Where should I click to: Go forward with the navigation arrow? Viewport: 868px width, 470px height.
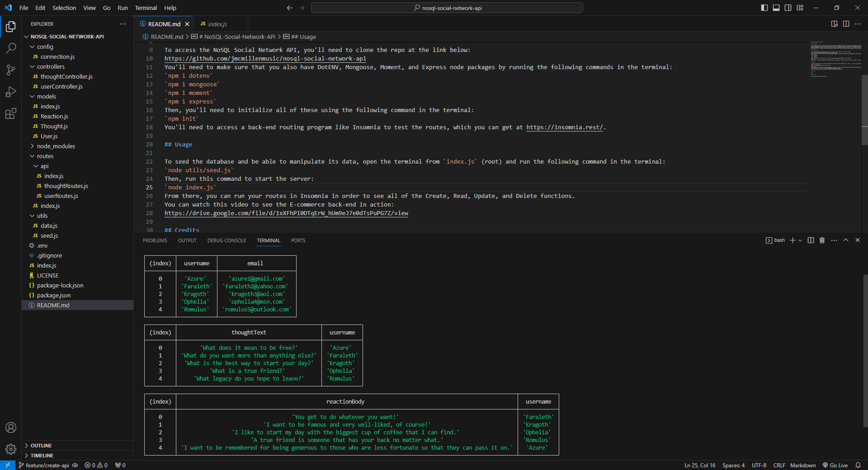pos(302,8)
